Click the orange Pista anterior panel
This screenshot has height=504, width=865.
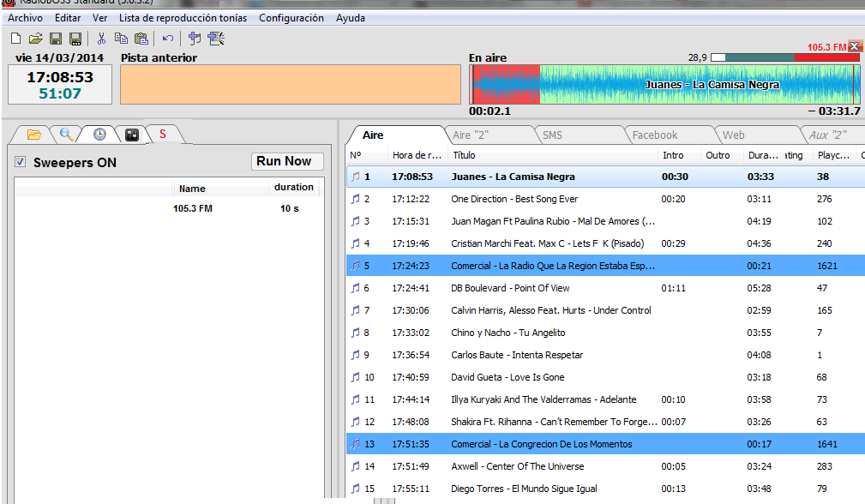click(x=291, y=84)
